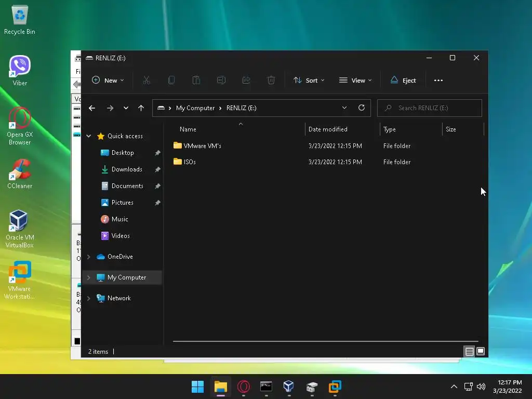Image resolution: width=532 pixels, height=399 pixels.
Task: Open Desktop in Quick access
Action: (123, 153)
